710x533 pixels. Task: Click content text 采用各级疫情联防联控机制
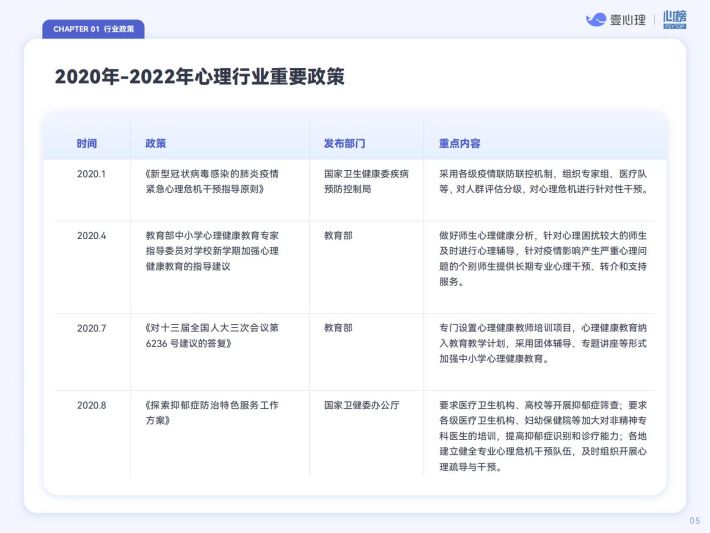click(496, 174)
